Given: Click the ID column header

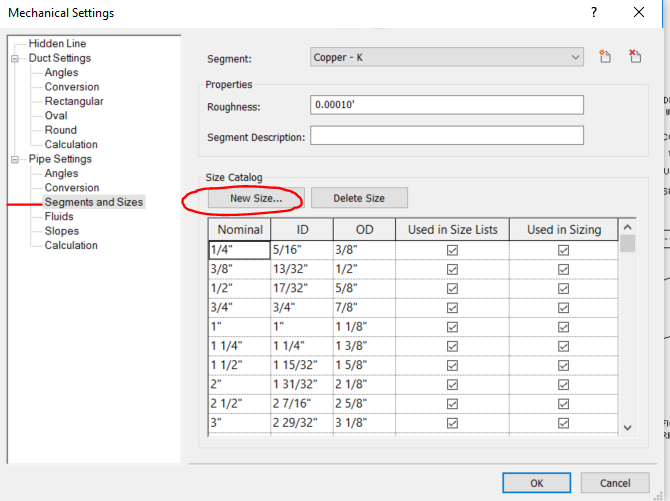Looking at the screenshot, I should pos(302,230).
